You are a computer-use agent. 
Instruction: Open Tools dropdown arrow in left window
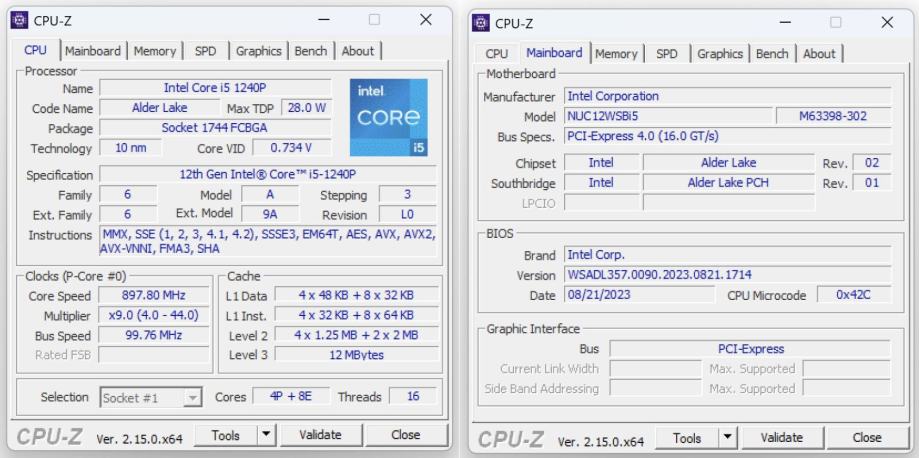[265, 436]
